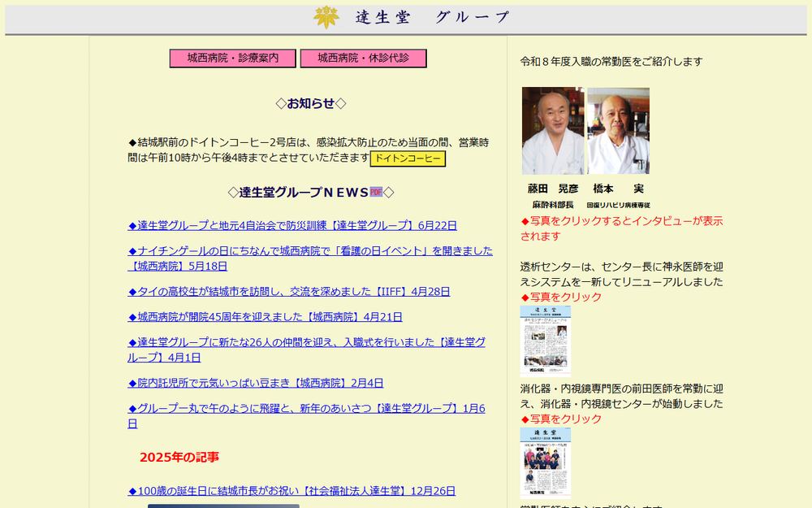Click the name 藤田 晃彦

tap(552, 189)
